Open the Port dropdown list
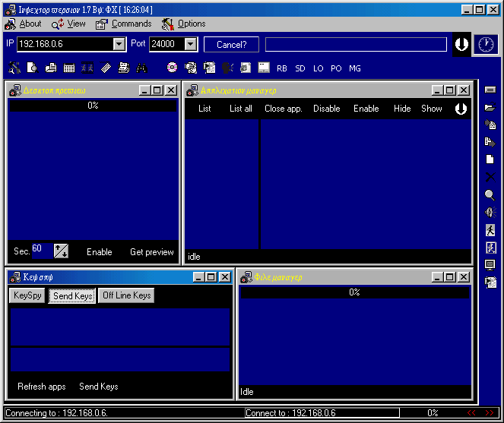Screen dimensions: 504x423 point(190,45)
